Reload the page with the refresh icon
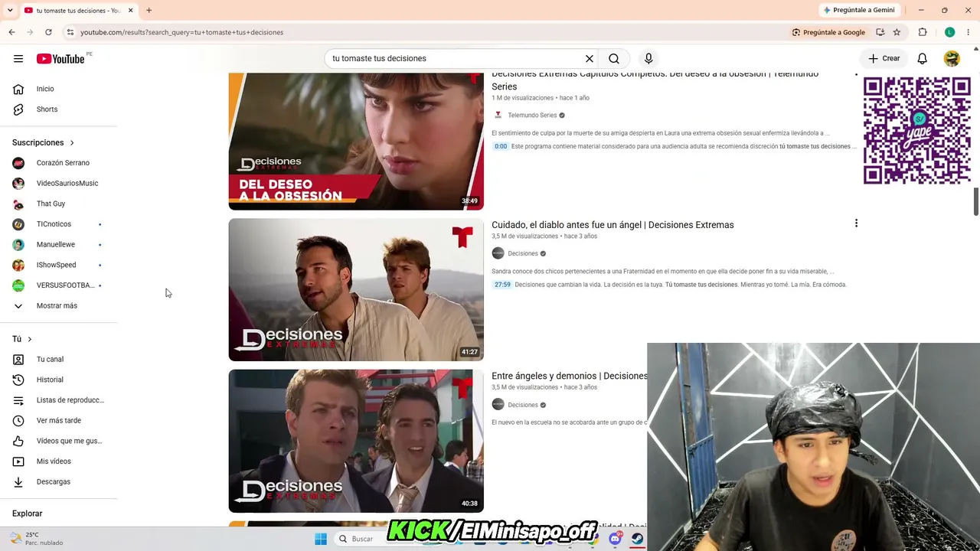The image size is (980, 551). (x=48, y=32)
